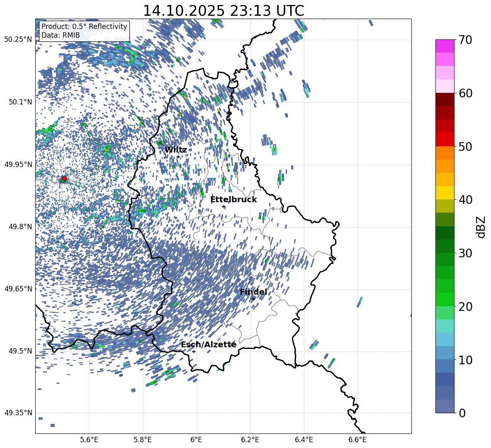Click the 49.95°N latitude label
This screenshot has width=491, height=448.
coord(18,164)
